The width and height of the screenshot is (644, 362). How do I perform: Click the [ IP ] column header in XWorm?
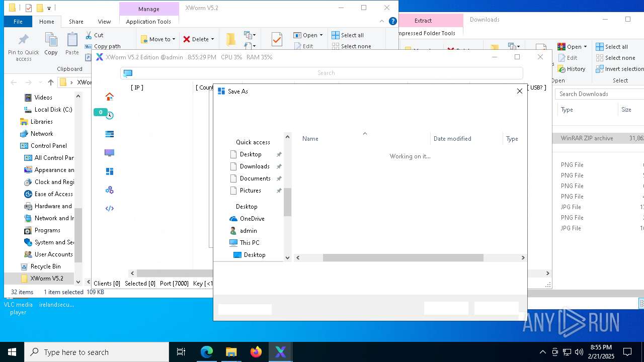137,87
